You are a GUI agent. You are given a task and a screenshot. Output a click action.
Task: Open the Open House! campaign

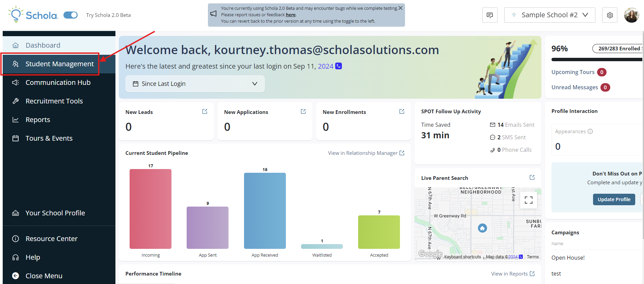[568, 258]
